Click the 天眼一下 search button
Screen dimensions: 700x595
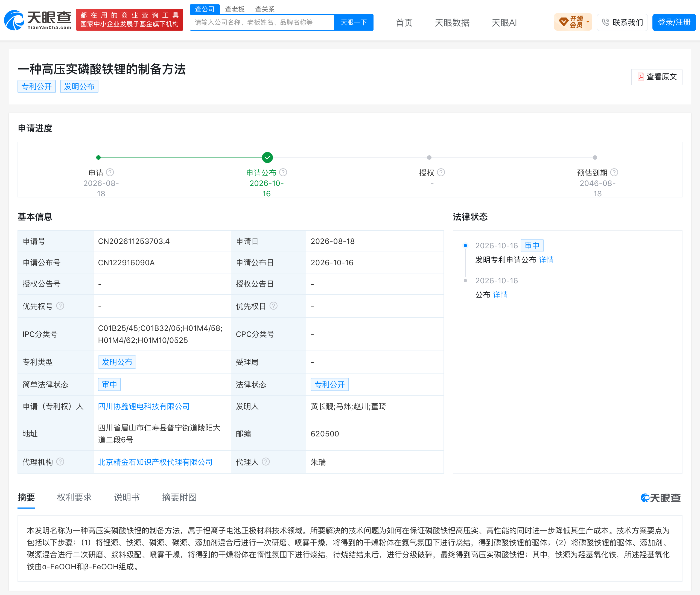(x=354, y=22)
